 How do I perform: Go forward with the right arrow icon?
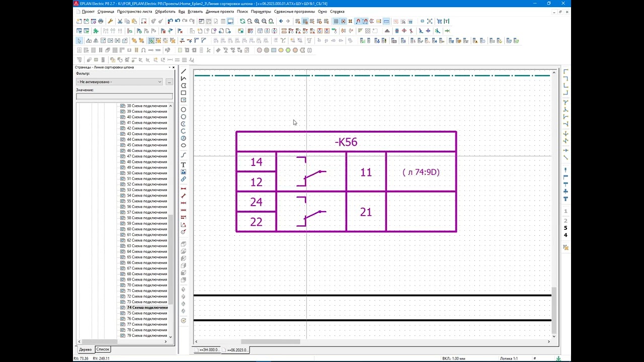pyautogui.click(x=288, y=21)
